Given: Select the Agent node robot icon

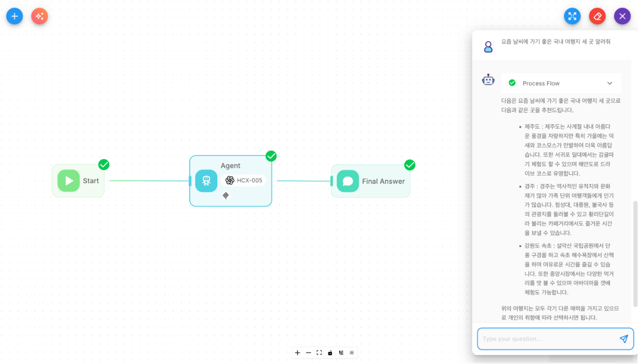Looking at the screenshot, I should click(x=206, y=181).
